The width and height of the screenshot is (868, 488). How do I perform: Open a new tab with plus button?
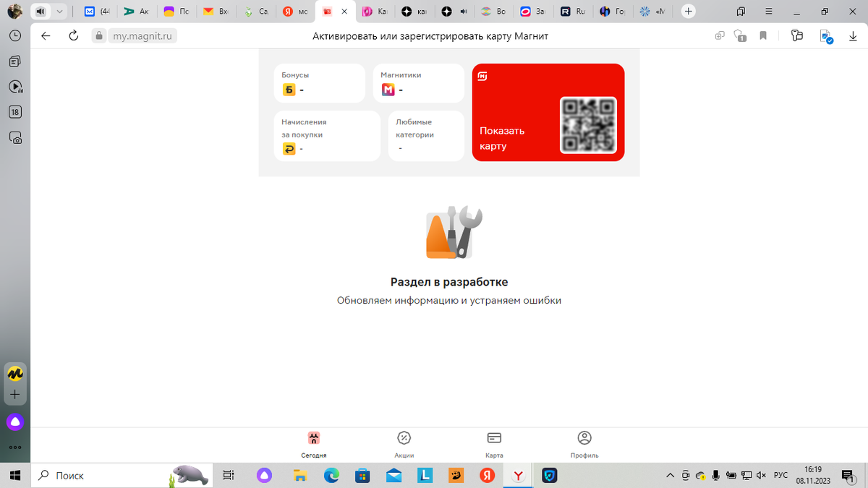tap(689, 12)
